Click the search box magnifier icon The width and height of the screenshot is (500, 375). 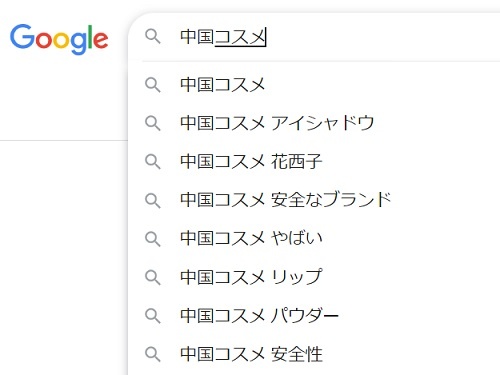click(153, 36)
